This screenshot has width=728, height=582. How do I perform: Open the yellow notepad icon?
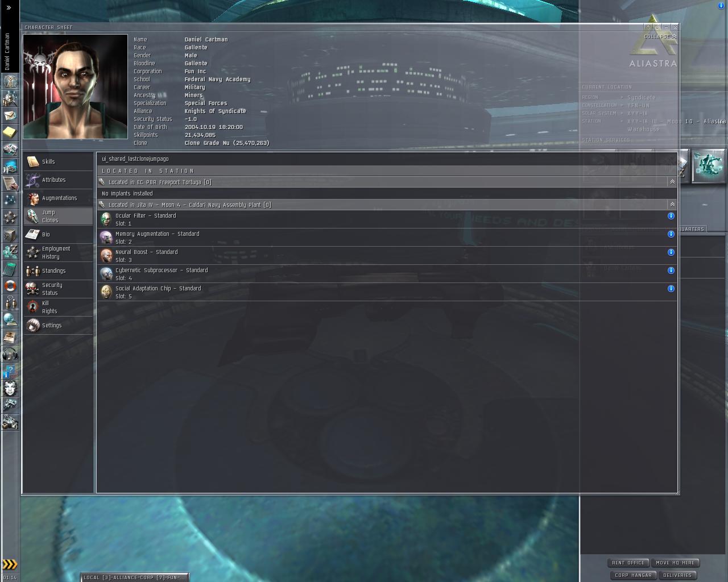[x=10, y=132]
